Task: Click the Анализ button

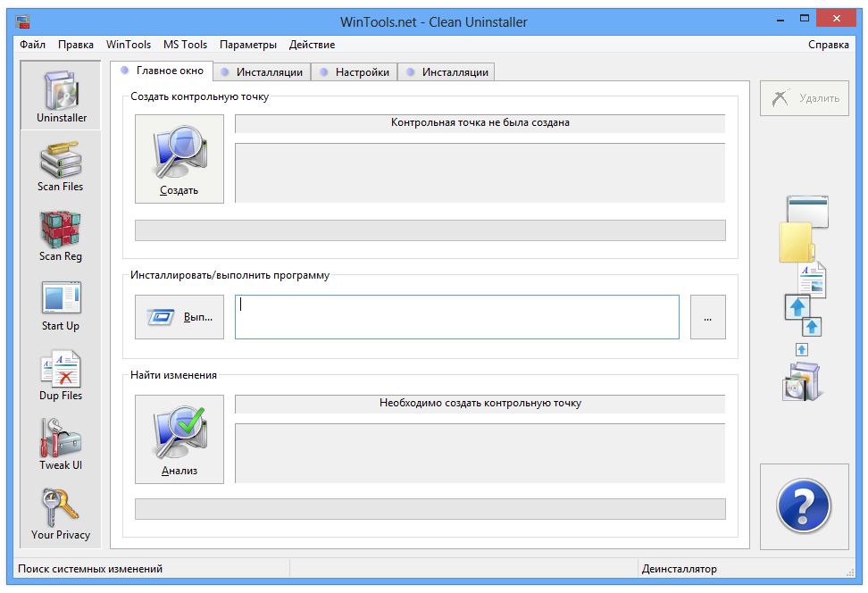Action: tap(179, 439)
